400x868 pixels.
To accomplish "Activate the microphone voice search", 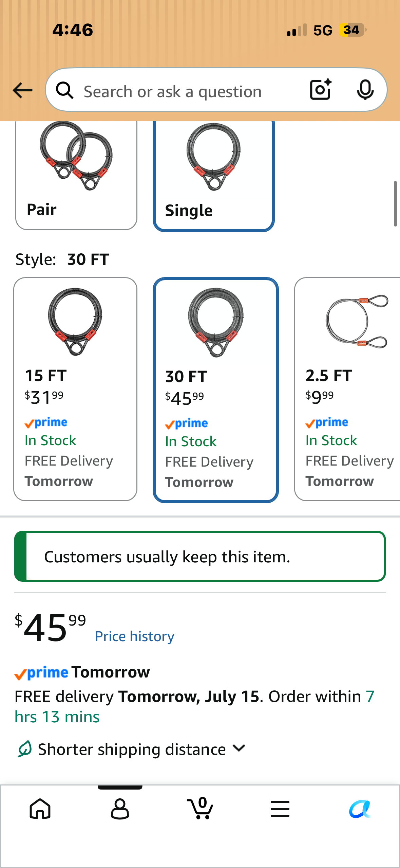I will pyautogui.click(x=365, y=90).
